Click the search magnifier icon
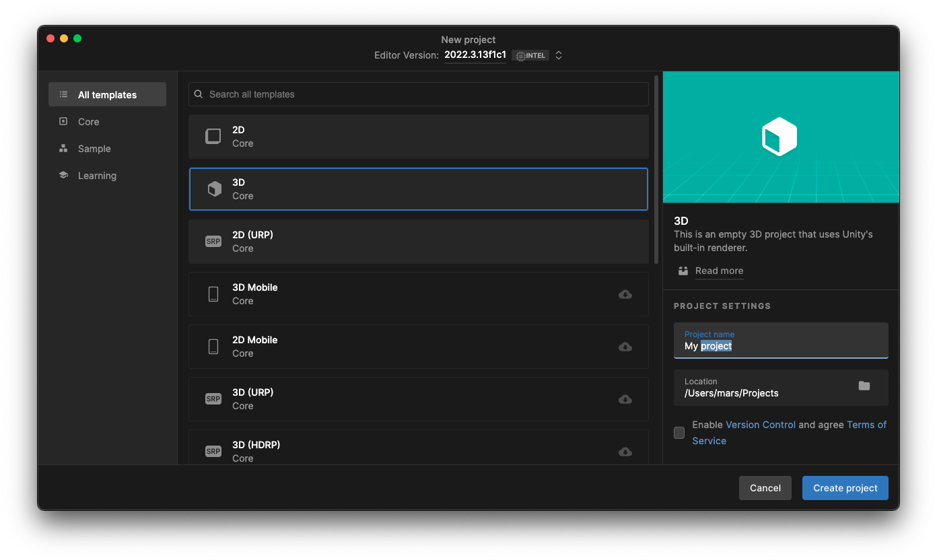937x560 pixels. coord(199,94)
